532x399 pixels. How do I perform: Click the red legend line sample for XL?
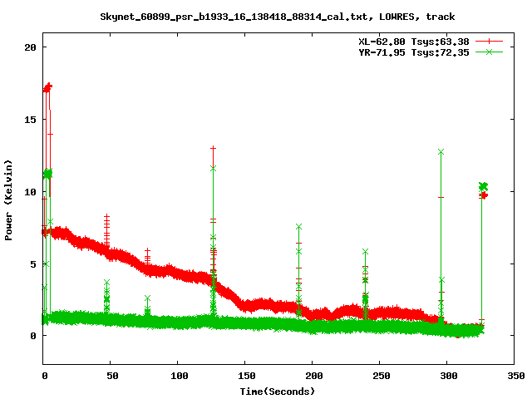[489, 42]
